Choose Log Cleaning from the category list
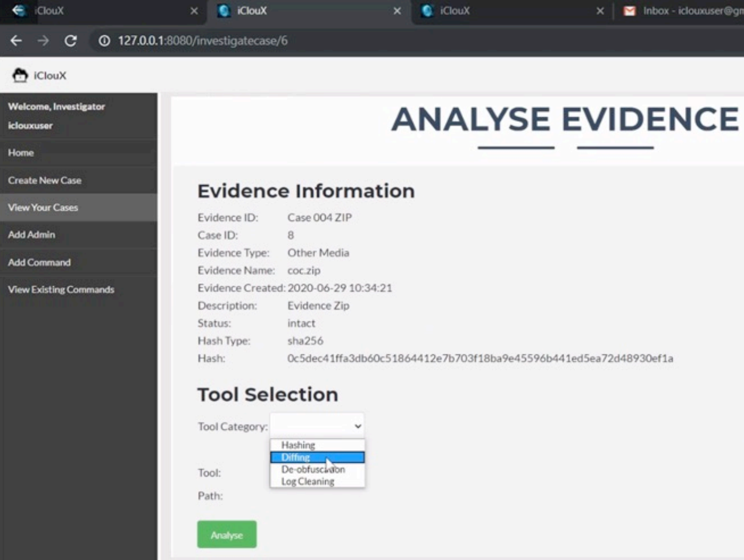This screenshot has height=560, width=744. tap(317, 481)
